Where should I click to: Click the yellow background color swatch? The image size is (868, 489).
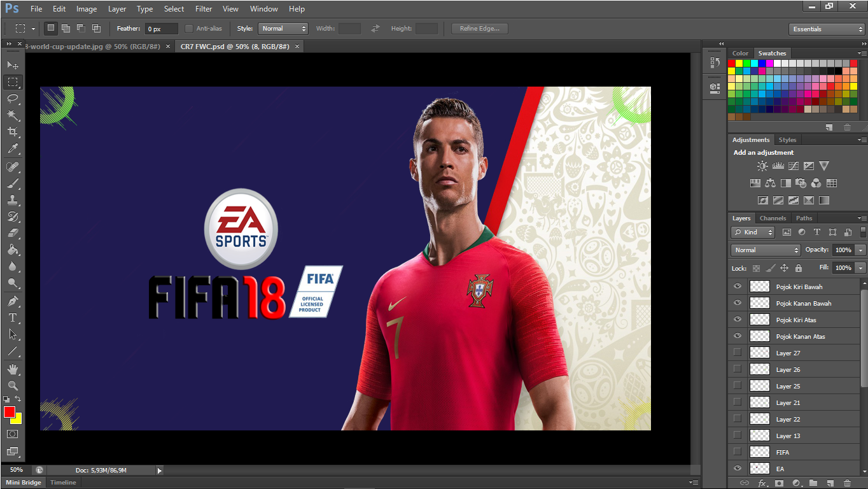[18, 419]
